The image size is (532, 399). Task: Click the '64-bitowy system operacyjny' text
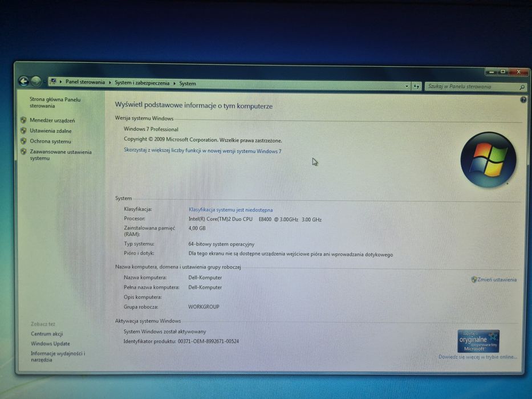click(221, 245)
